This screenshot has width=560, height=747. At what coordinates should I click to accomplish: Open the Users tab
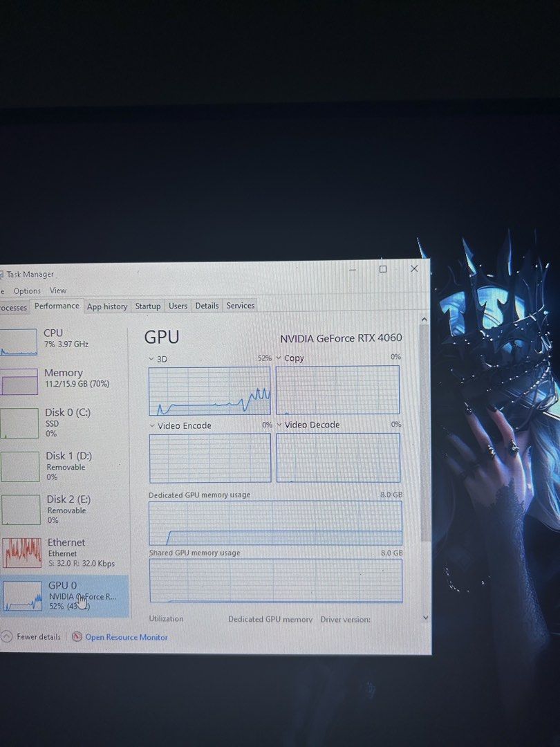pos(178,306)
